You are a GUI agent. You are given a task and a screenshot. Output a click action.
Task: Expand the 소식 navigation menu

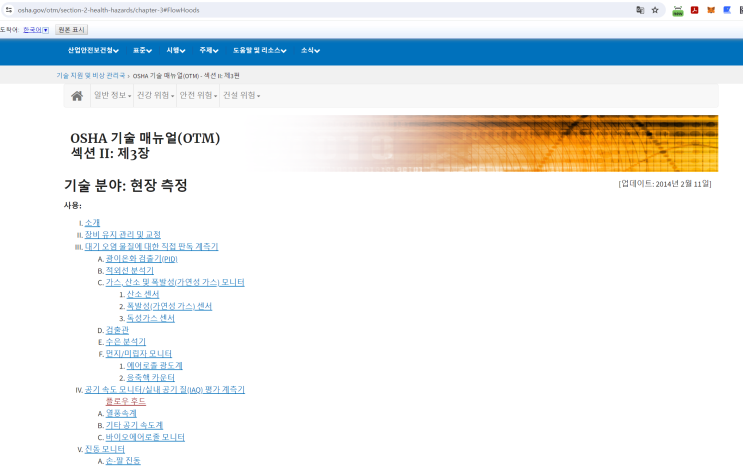click(x=310, y=50)
